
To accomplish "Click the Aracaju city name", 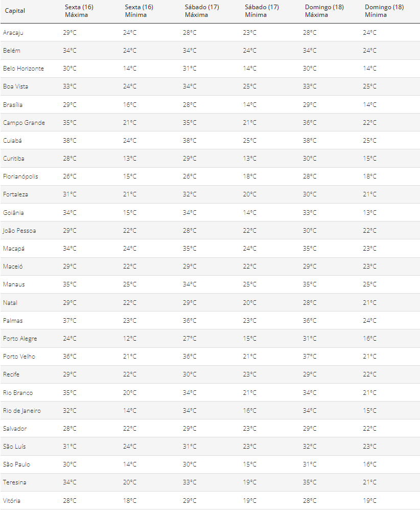I will tap(13, 32).
